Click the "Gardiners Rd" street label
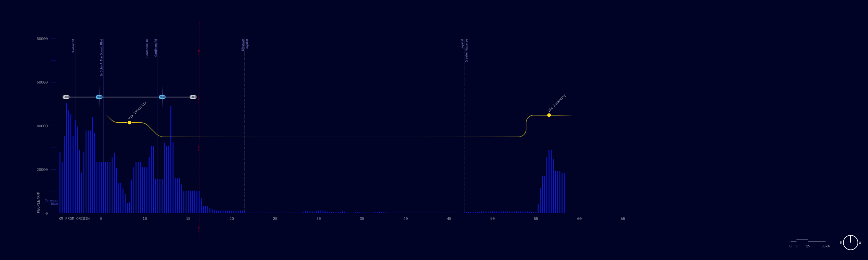Screen dimensions: 868x260 [x=156, y=48]
